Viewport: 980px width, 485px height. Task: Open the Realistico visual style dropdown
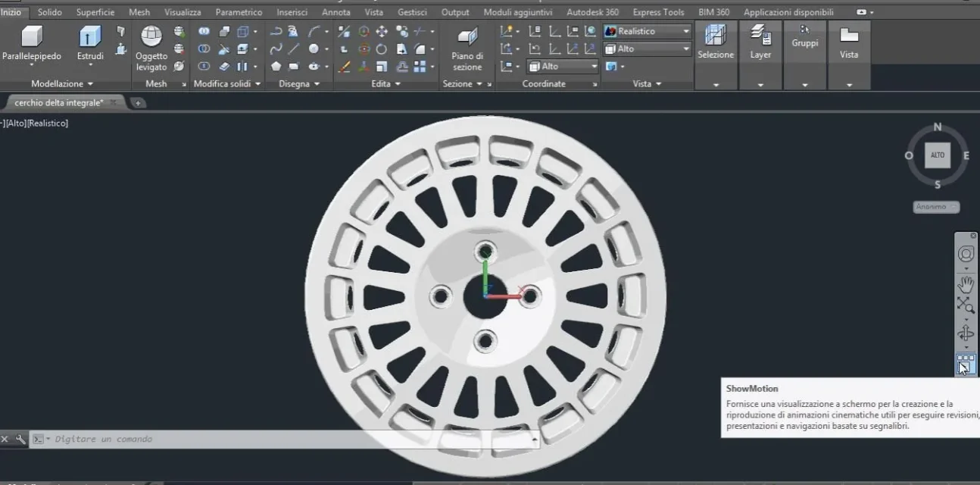point(648,31)
